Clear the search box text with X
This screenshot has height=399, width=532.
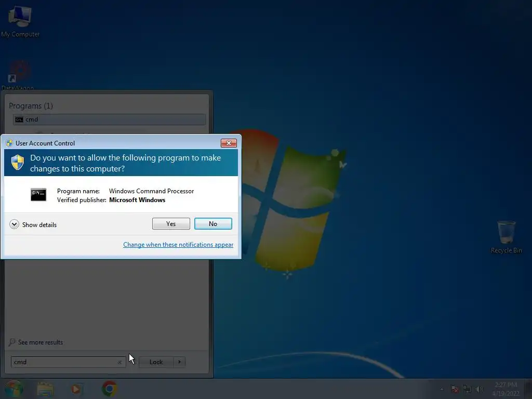(x=120, y=362)
